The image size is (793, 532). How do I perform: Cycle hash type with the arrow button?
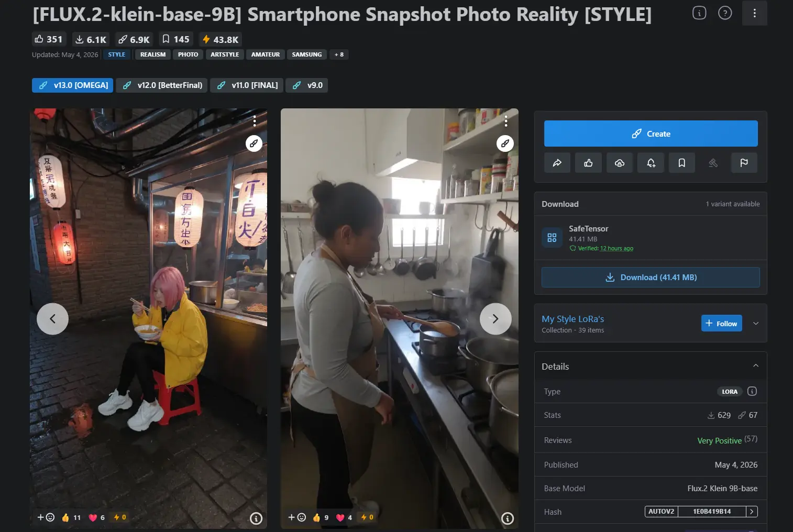click(x=752, y=512)
